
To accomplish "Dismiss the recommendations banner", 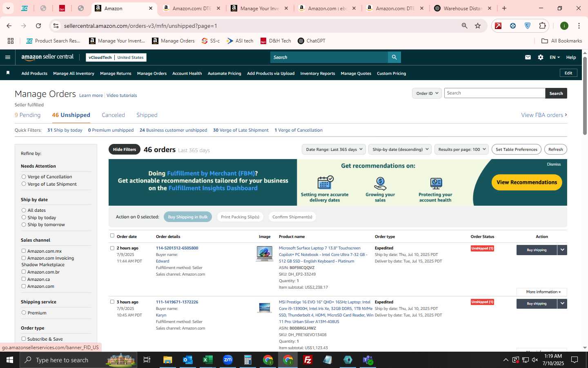I will tap(554, 164).
